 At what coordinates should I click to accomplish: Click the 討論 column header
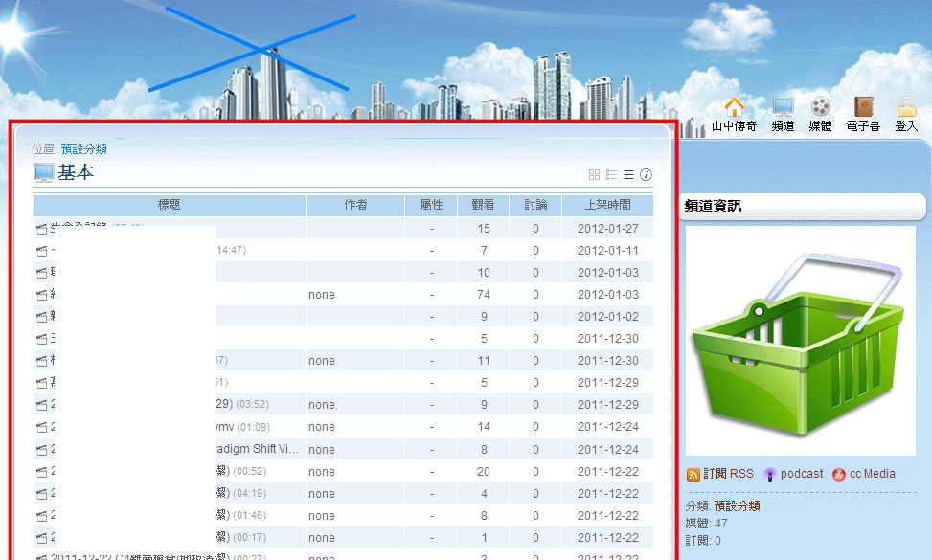[x=535, y=205]
